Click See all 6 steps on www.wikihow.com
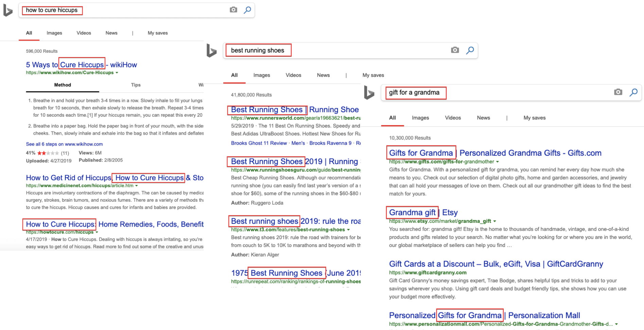The width and height of the screenshot is (644, 330). pyautogui.click(x=64, y=144)
